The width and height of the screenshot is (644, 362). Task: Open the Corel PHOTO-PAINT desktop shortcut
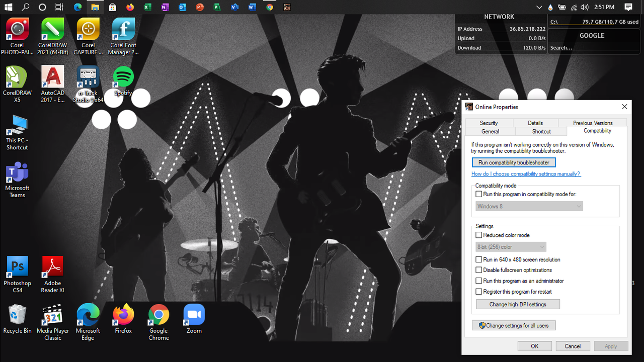tap(17, 36)
